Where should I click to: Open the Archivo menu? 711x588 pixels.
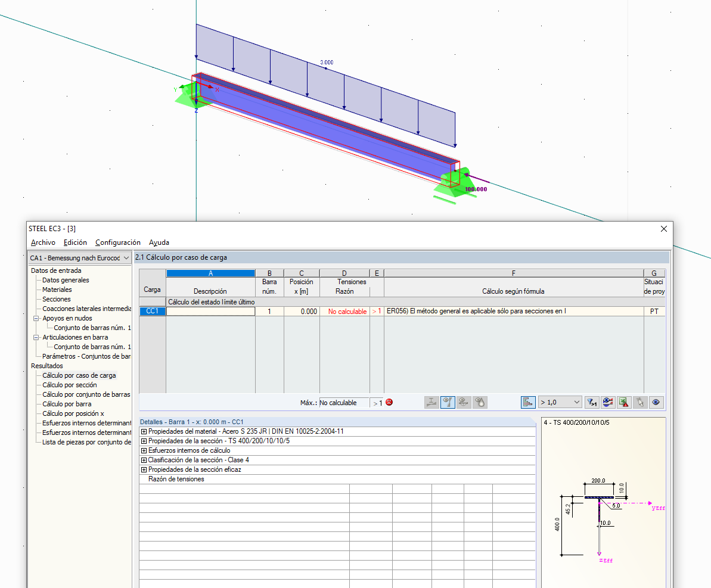[43, 242]
